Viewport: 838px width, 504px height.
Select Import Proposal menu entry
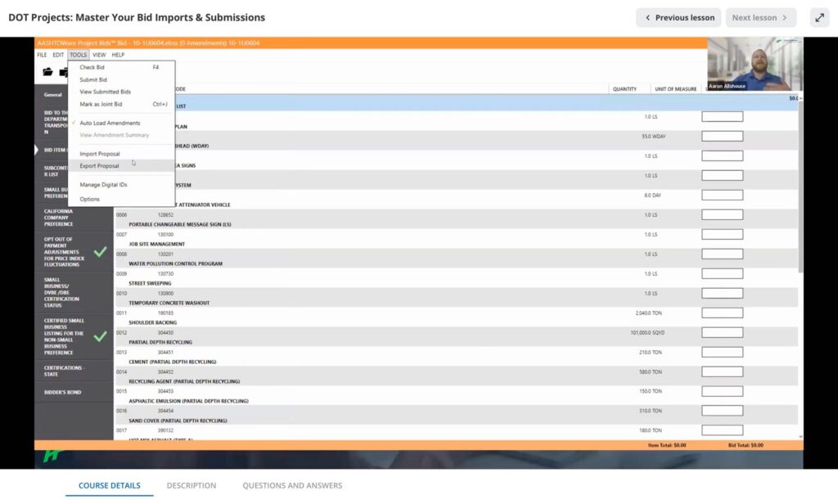[99, 154]
